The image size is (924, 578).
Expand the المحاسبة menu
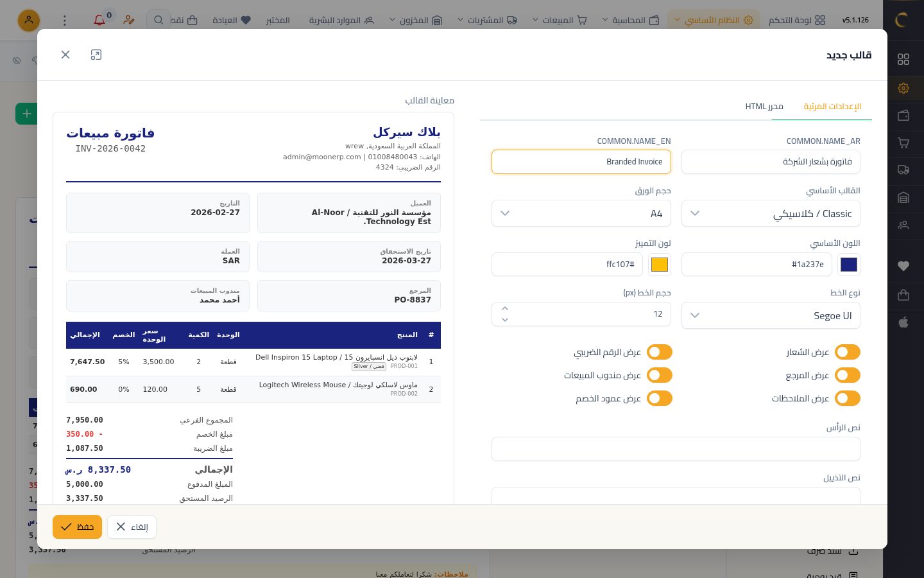pos(631,20)
